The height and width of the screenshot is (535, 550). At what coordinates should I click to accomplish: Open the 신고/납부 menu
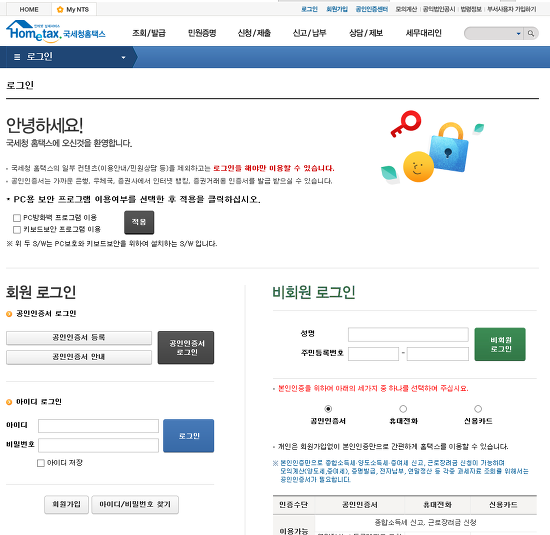point(309,33)
